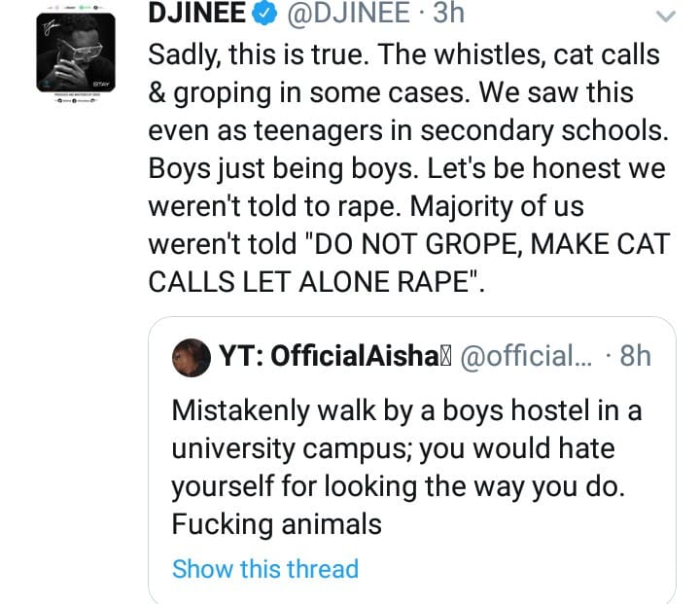700x604 pixels.
Task: Open the tweet options caret menu
Action: coord(665,17)
